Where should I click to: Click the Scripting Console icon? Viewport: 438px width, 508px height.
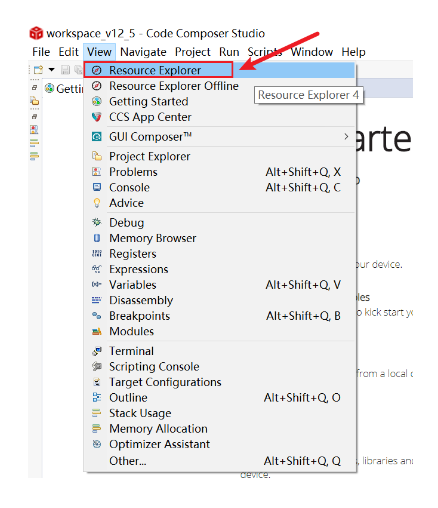tap(97, 366)
